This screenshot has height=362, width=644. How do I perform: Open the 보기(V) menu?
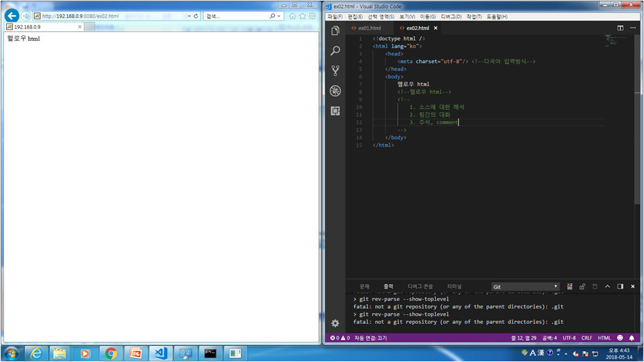pyautogui.click(x=407, y=17)
